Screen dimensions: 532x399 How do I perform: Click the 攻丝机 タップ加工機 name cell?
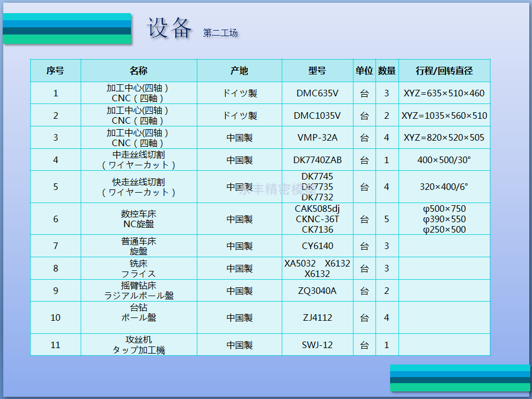[139, 345]
